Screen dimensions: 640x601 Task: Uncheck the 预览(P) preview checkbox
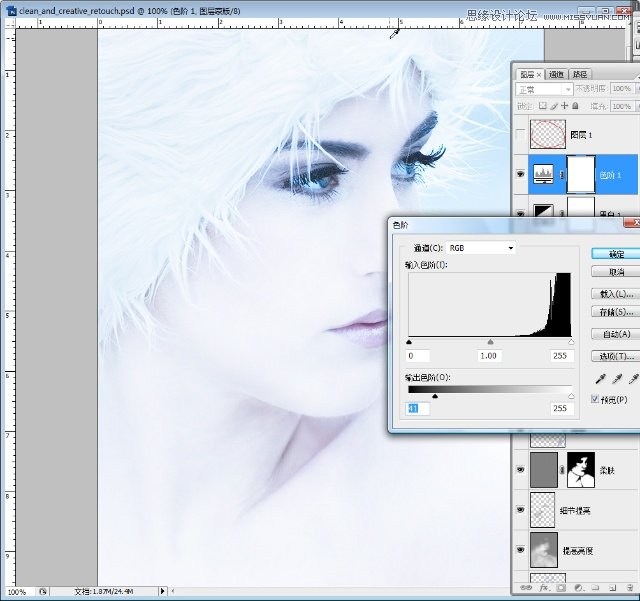[x=595, y=399]
